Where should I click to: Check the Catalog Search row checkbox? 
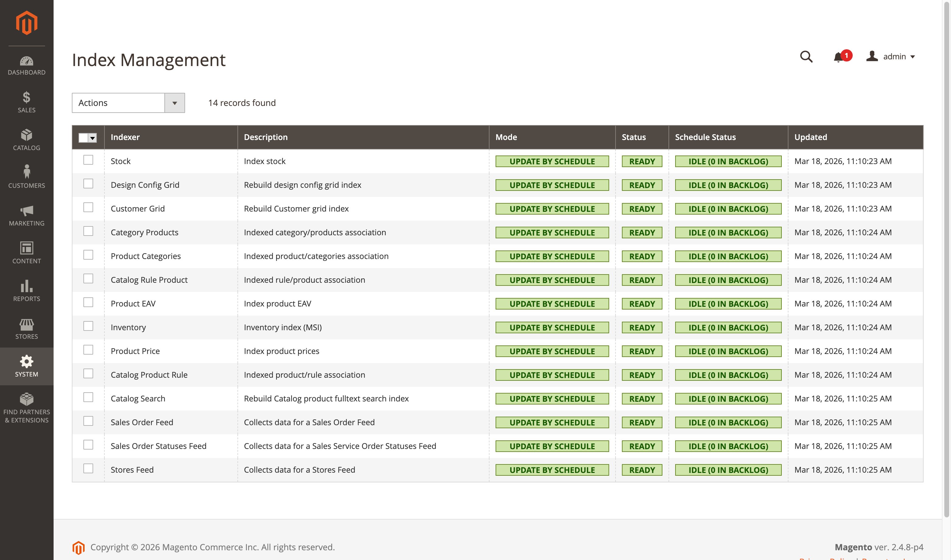pos(88,397)
